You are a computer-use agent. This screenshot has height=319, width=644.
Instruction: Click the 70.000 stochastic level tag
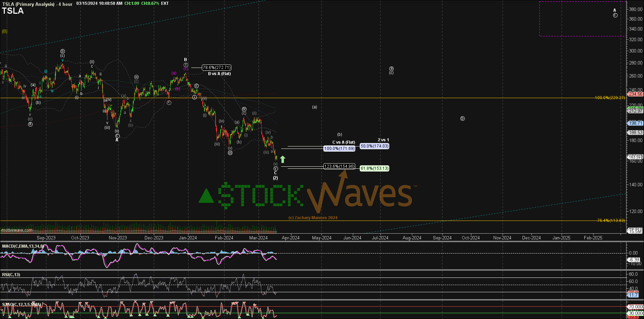636,307
